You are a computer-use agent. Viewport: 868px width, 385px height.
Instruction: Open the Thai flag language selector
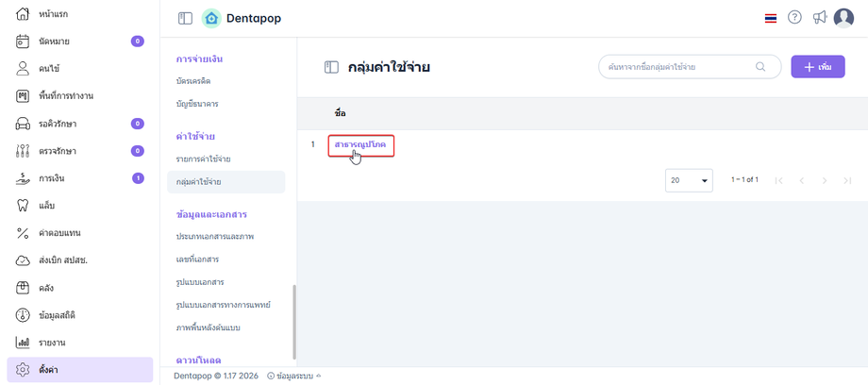pyautogui.click(x=771, y=18)
